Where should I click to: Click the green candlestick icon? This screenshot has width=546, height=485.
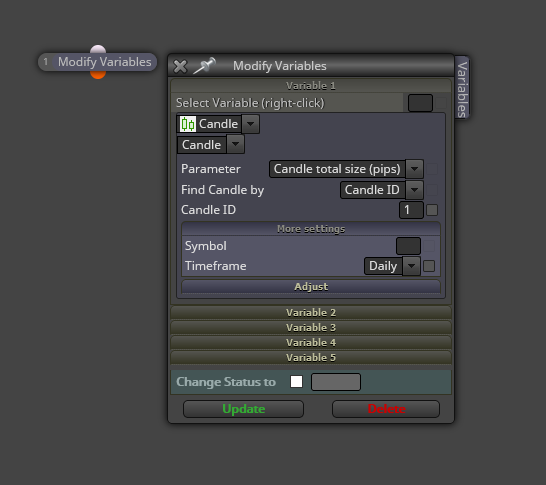188,124
